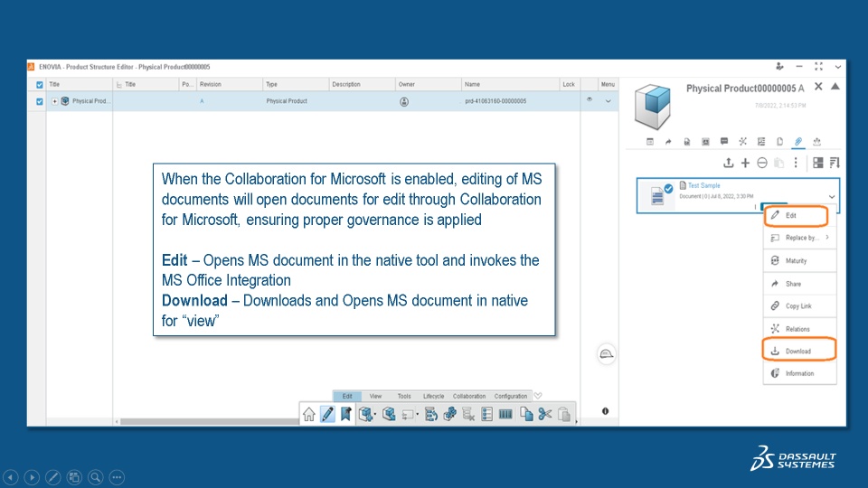Click the round helmet icon beside scrollbar

(606, 354)
